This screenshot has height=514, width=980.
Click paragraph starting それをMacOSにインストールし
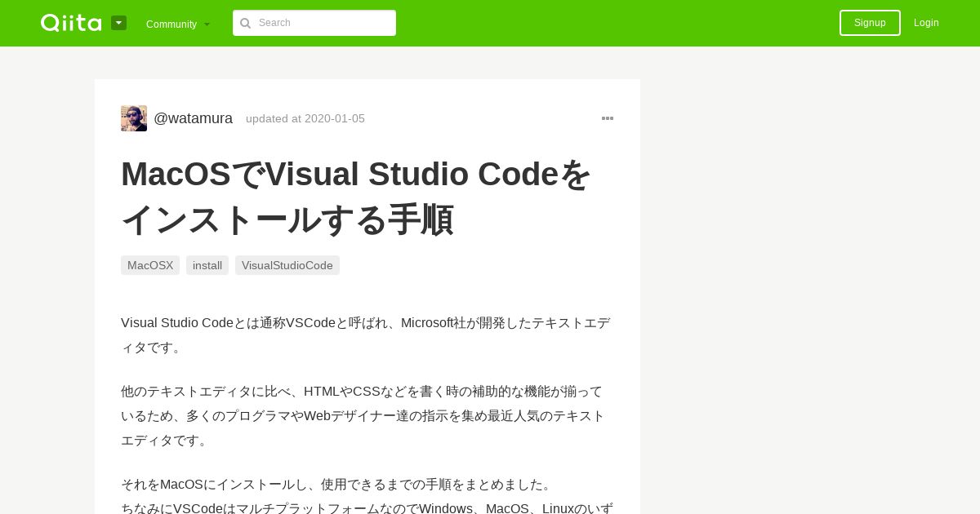click(367, 496)
